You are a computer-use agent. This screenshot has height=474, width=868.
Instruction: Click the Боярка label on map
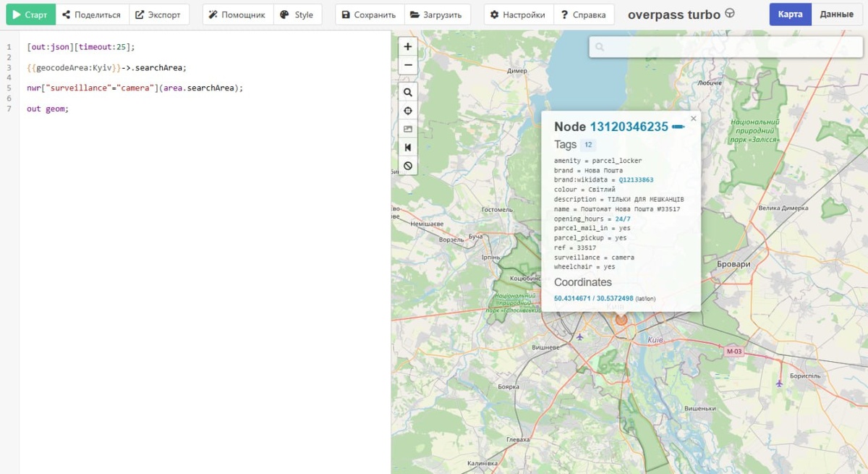point(509,386)
